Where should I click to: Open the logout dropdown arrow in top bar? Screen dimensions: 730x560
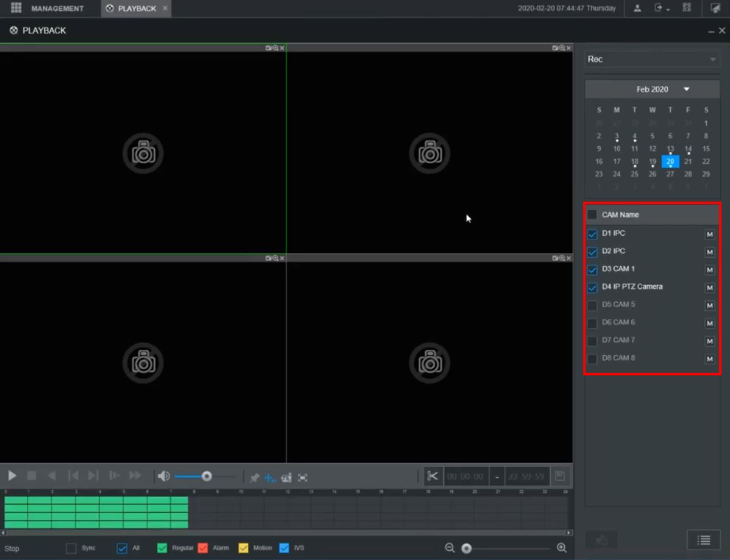tap(668, 9)
